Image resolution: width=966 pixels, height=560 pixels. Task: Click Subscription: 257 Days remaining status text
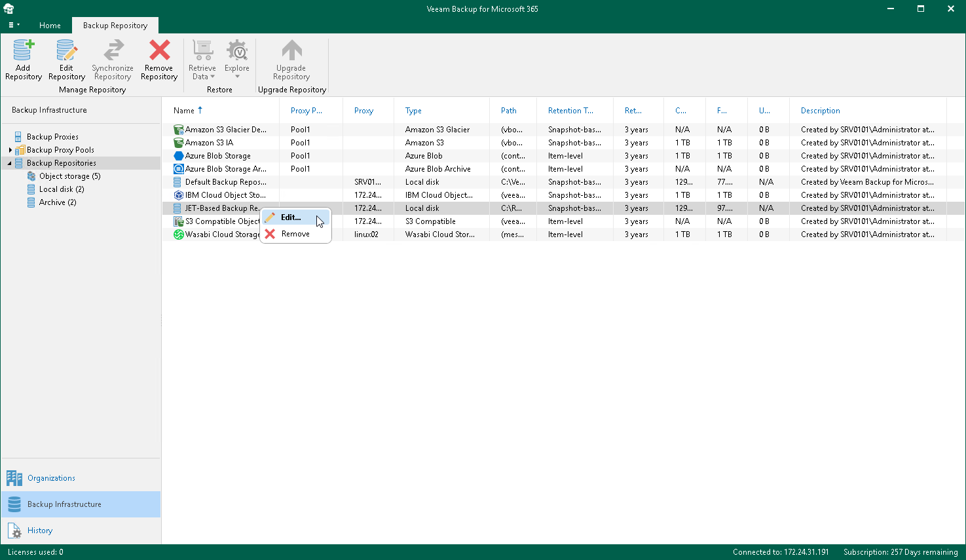click(x=901, y=552)
